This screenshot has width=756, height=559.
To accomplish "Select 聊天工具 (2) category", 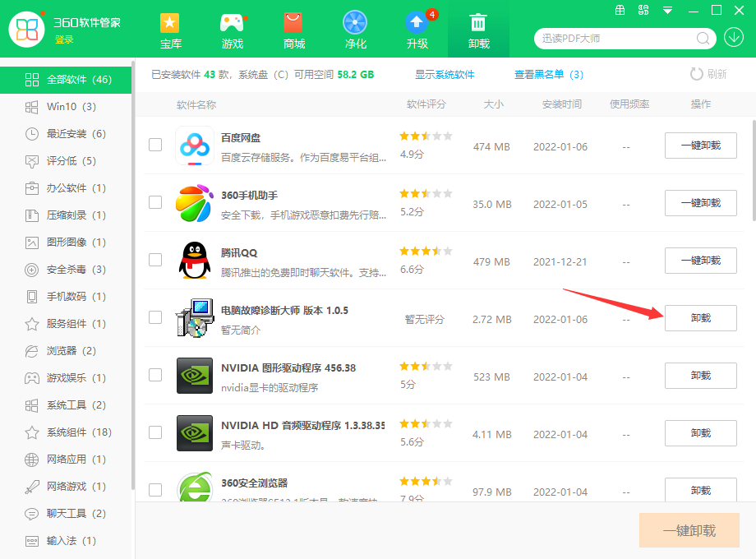I will [66, 513].
